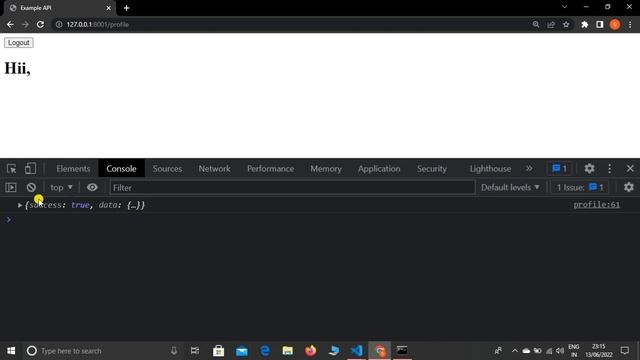Open the 1 Issue link

[x=580, y=187]
